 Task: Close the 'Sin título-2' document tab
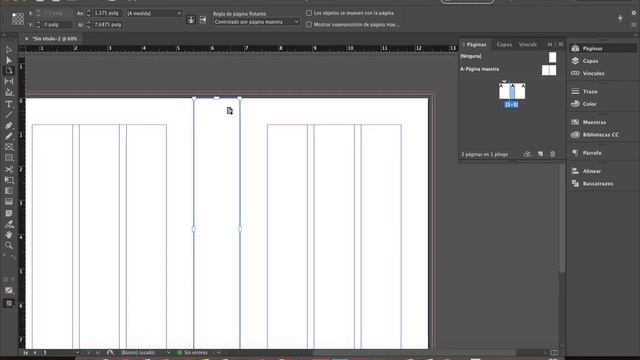click(27, 39)
